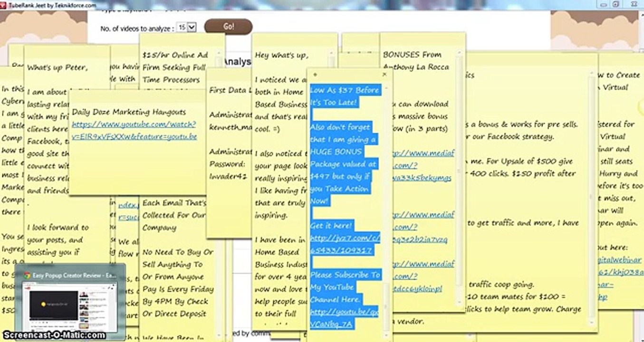Open the TubeRank Jeet window icon menu

click(x=4, y=5)
